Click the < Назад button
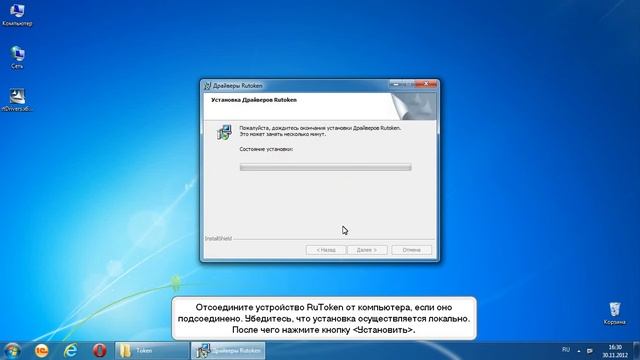This screenshot has width=640, height=360. tap(326, 250)
